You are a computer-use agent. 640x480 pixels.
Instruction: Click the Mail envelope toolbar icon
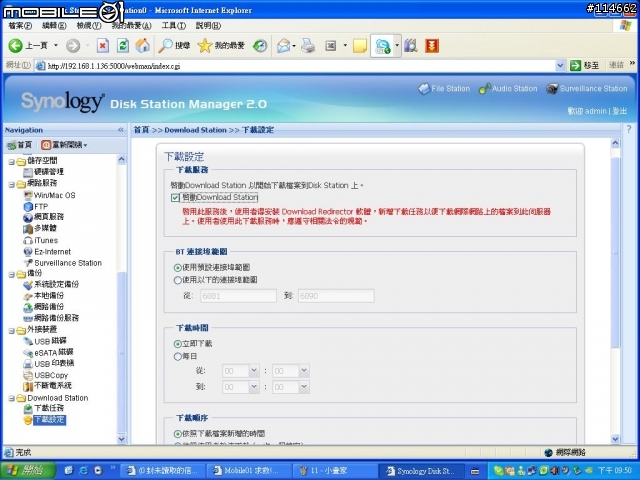coord(283,46)
